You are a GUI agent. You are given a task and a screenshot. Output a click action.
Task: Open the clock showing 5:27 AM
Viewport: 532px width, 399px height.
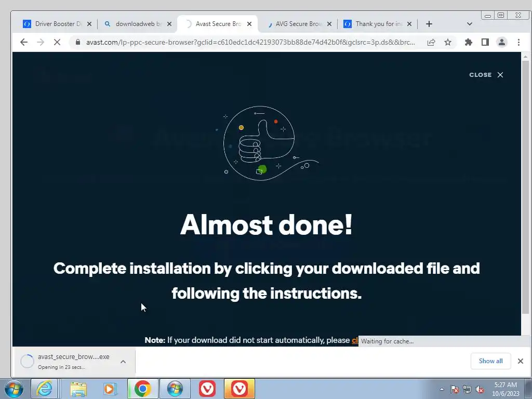[x=506, y=389]
